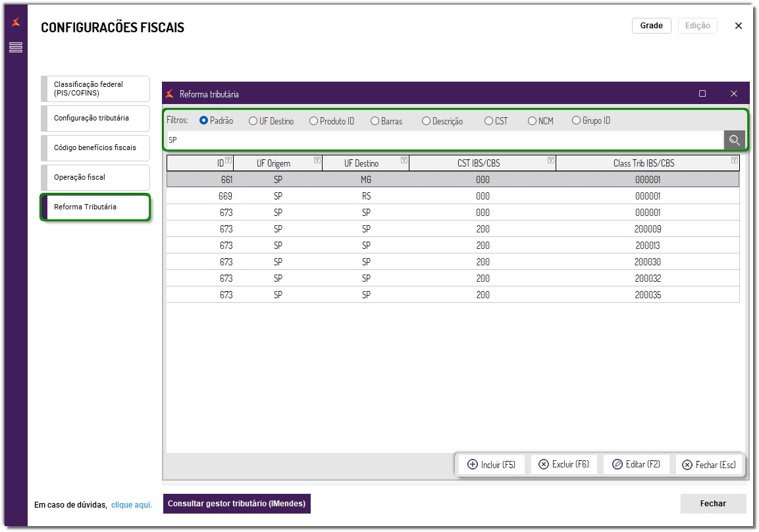Select the Descrição filter radio

(x=426, y=121)
